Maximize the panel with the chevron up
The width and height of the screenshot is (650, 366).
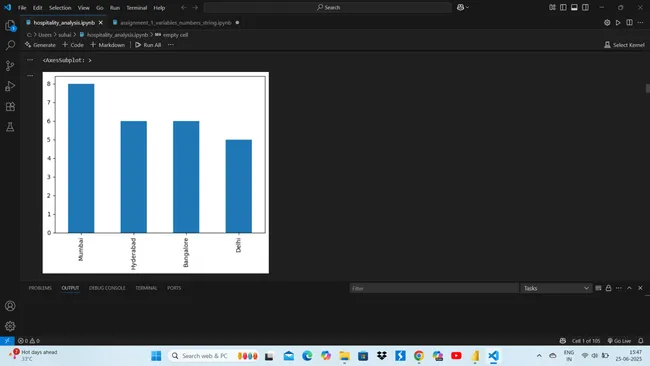pos(629,288)
